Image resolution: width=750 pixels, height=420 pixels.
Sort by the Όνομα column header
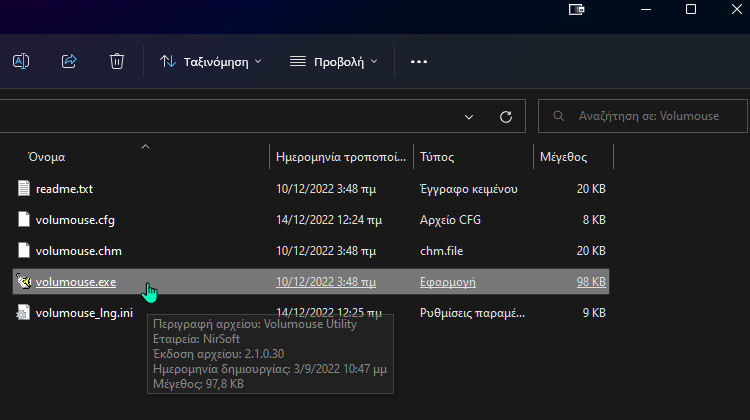tap(46, 157)
